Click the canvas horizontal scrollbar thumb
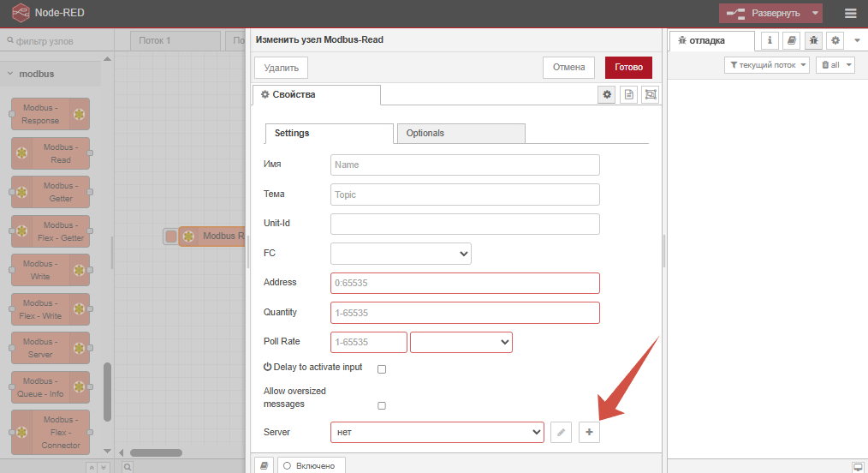 tap(156, 452)
